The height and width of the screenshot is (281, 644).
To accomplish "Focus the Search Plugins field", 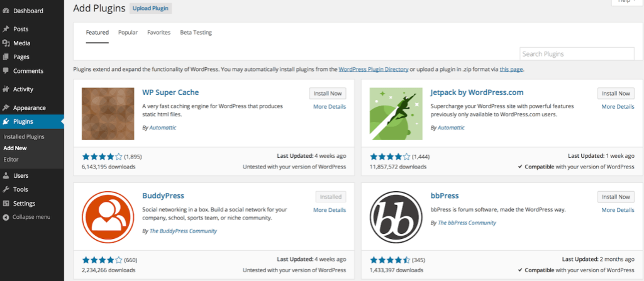I will pos(577,54).
